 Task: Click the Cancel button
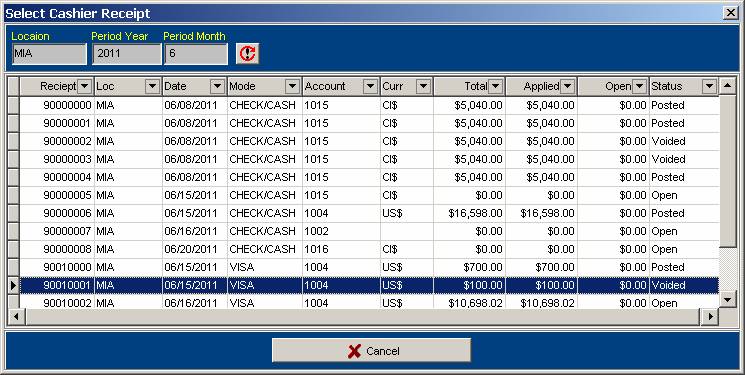[x=372, y=351]
